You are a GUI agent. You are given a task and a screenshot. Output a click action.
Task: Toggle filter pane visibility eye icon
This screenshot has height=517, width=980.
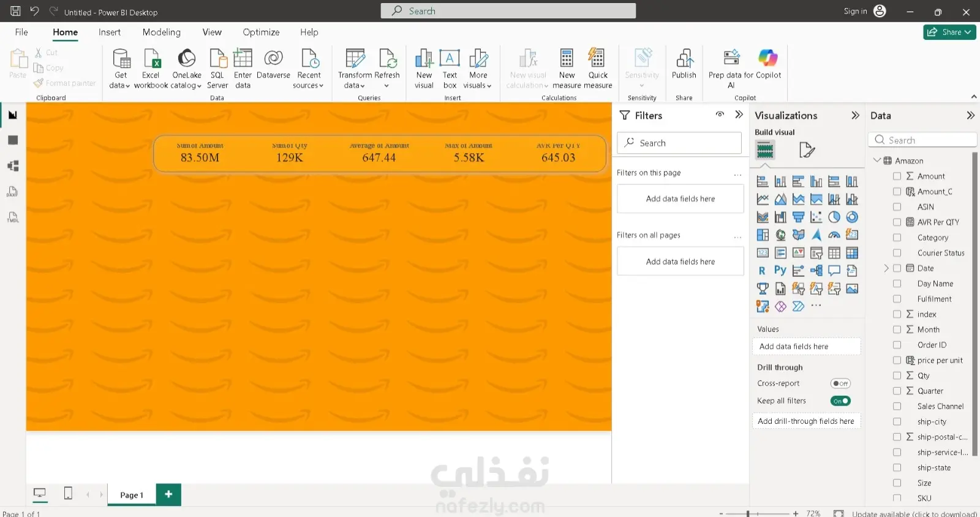tap(720, 115)
